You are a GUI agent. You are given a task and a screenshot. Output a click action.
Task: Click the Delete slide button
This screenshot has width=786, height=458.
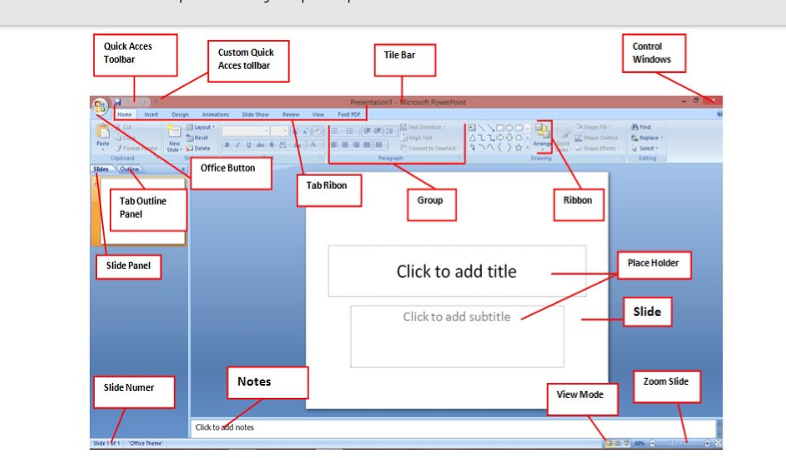pyautogui.click(x=199, y=148)
